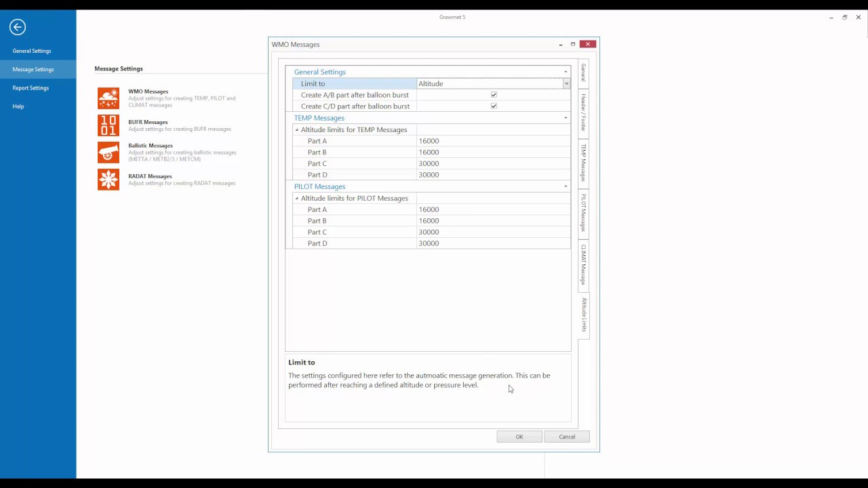Edit TEMP Part D altitude value

493,175
